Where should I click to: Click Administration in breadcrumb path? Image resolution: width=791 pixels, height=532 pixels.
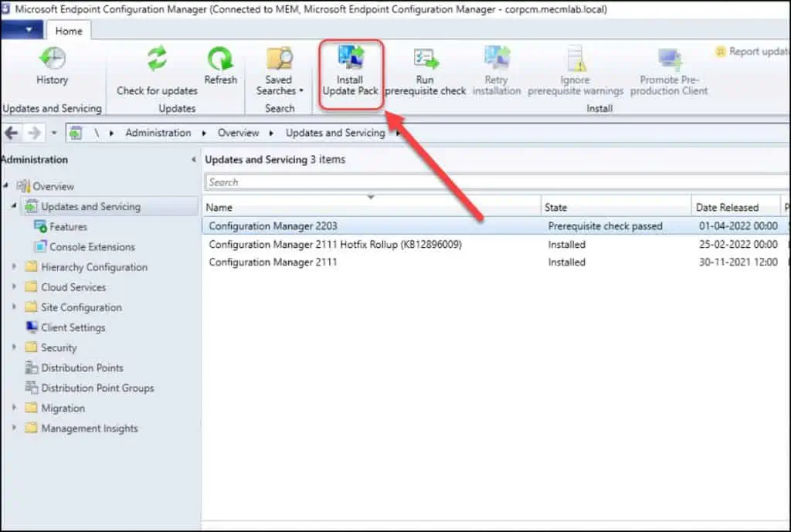158,133
